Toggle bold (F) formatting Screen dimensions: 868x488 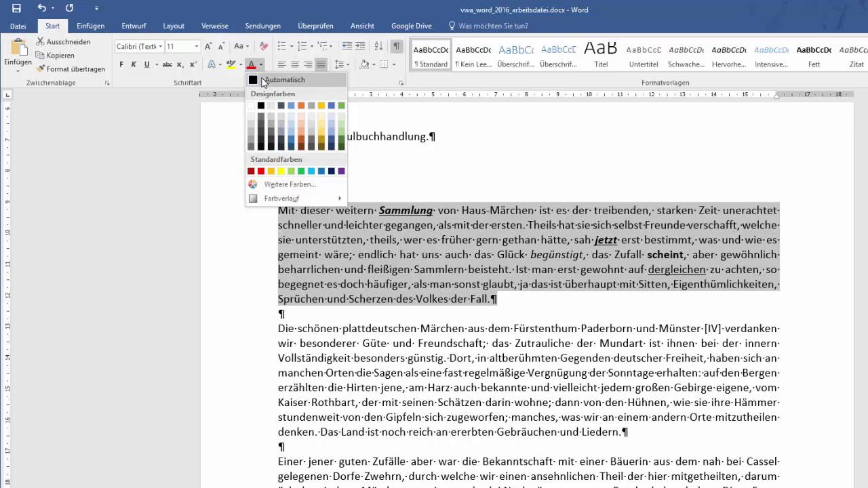(x=122, y=64)
